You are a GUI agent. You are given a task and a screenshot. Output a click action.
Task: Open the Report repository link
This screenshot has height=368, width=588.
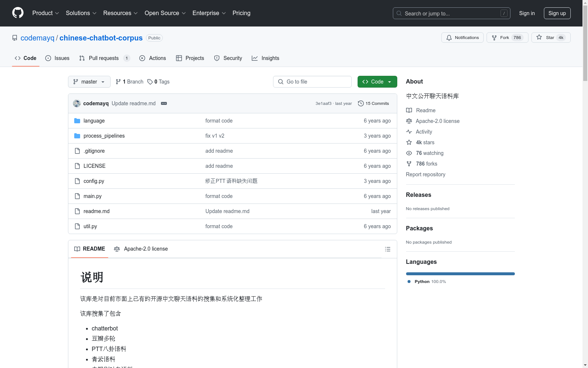point(426,174)
